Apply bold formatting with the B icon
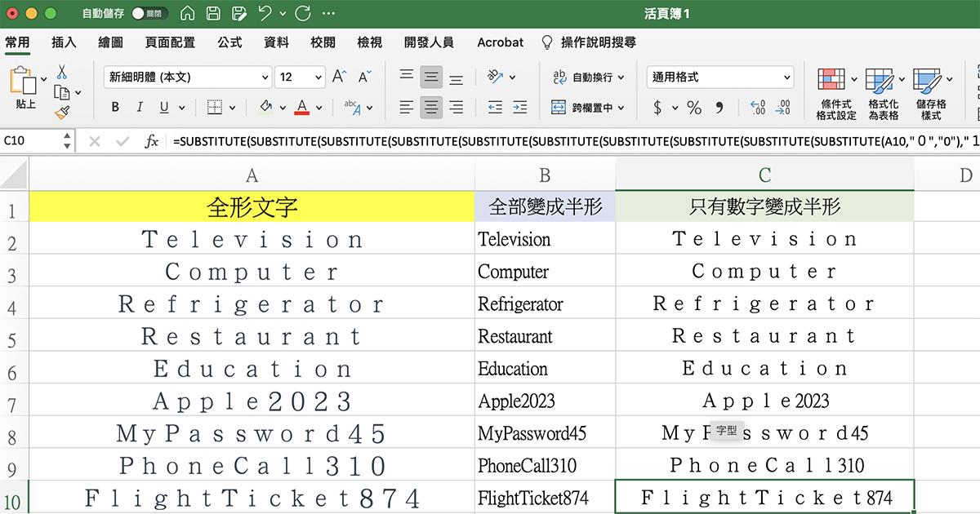The image size is (980, 514). pyautogui.click(x=114, y=107)
